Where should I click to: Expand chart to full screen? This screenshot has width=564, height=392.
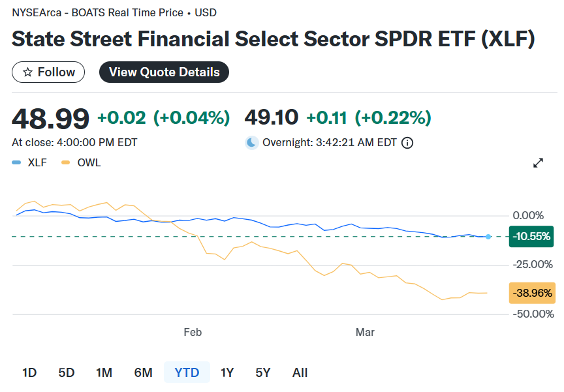click(x=539, y=163)
